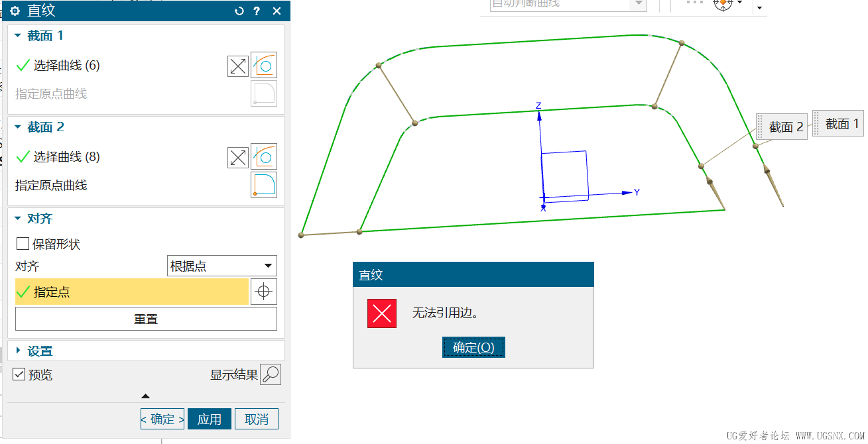Uncheck the 预览 checkbox
Viewport: 868px width, 444px height.
[19, 374]
